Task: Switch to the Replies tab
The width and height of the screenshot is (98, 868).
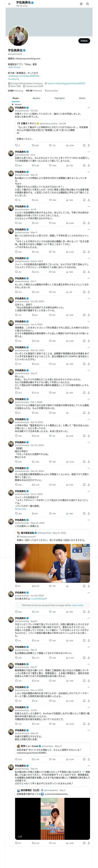Action: (36, 98)
